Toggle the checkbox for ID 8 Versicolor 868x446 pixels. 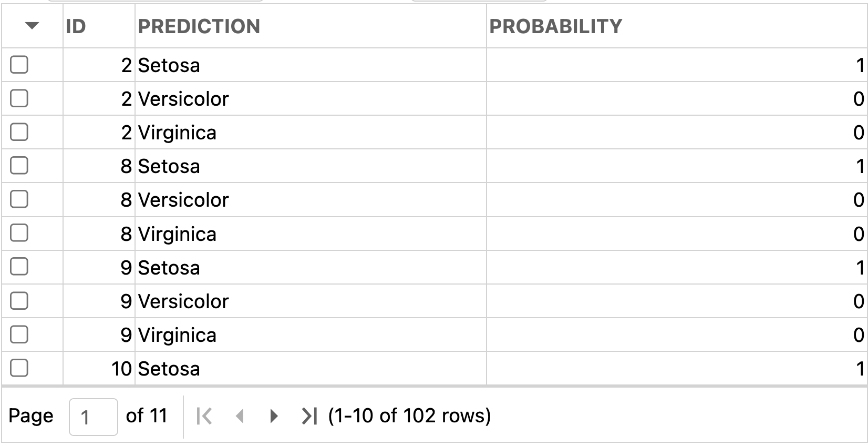click(19, 199)
